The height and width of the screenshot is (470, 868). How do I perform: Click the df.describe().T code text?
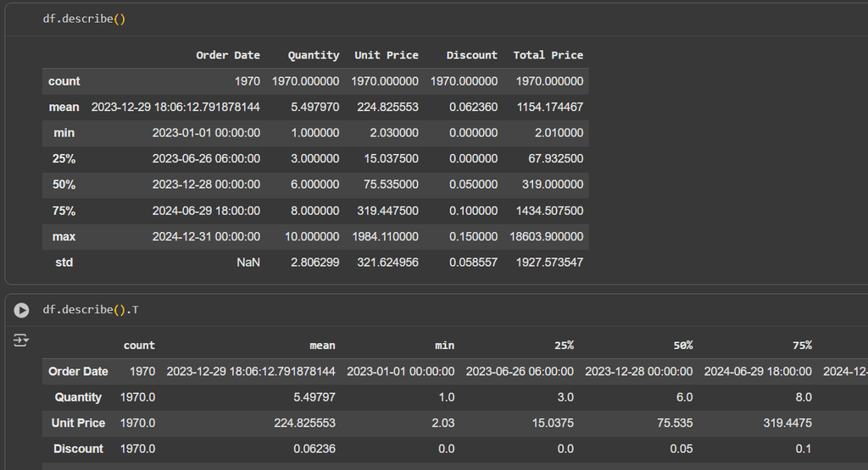click(91, 310)
